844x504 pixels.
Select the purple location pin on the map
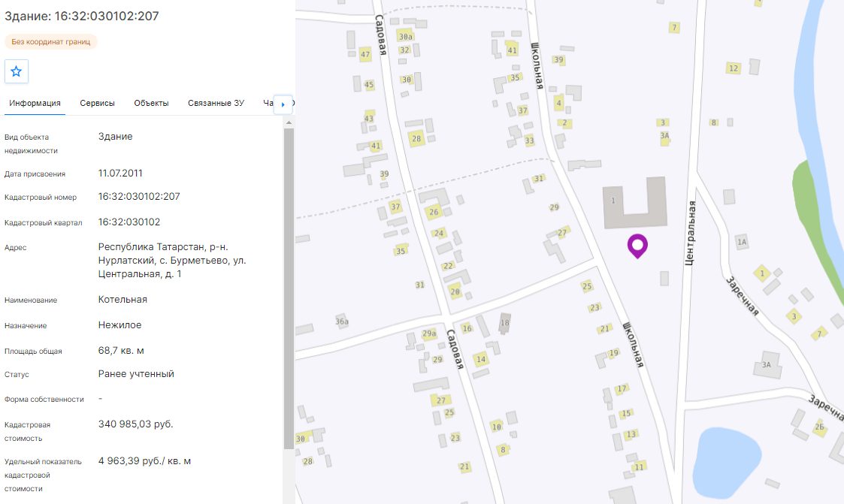(637, 246)
